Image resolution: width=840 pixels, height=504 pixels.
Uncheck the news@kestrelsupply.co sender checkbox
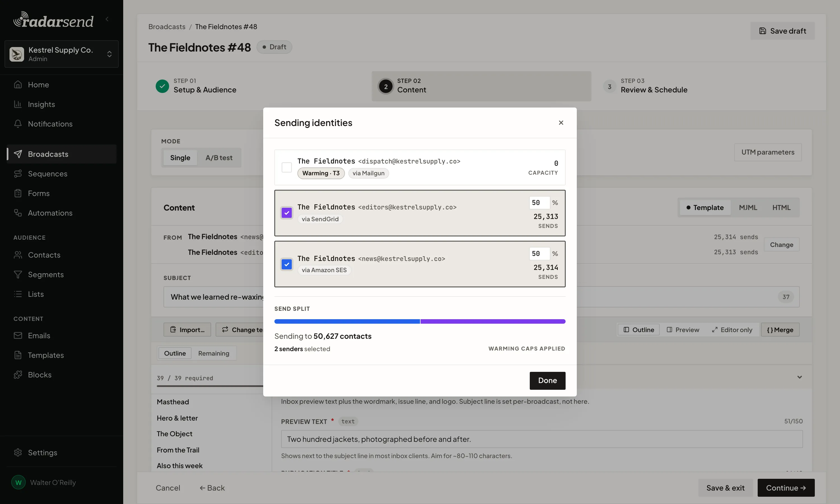point(286,264)
